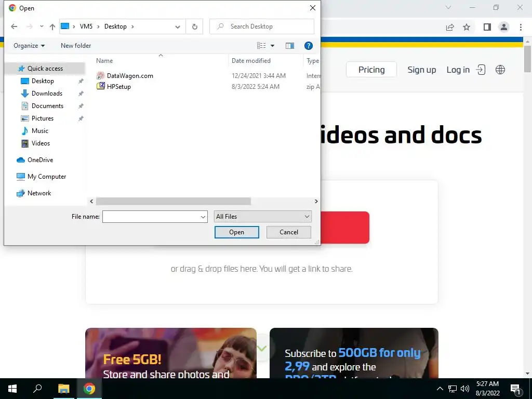Open Documents in the sidebar
The image size is (532, 399).
coord(47,106)
